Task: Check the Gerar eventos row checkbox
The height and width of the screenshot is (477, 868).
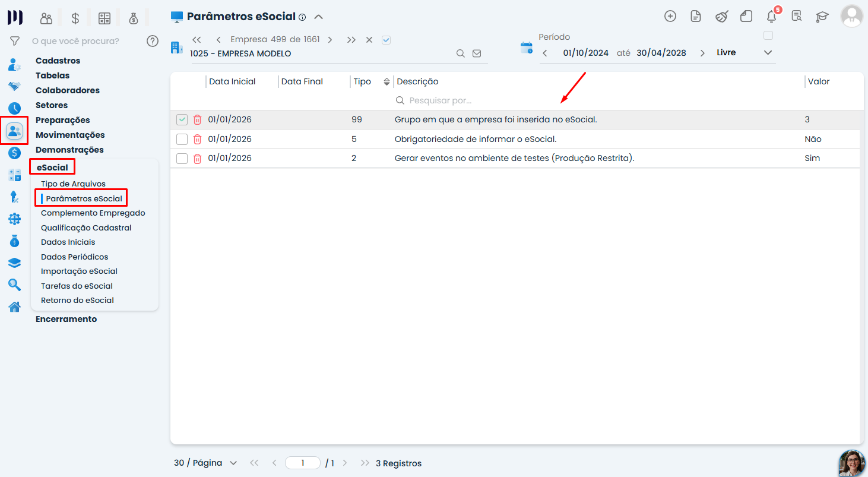Action: (182, 159)
